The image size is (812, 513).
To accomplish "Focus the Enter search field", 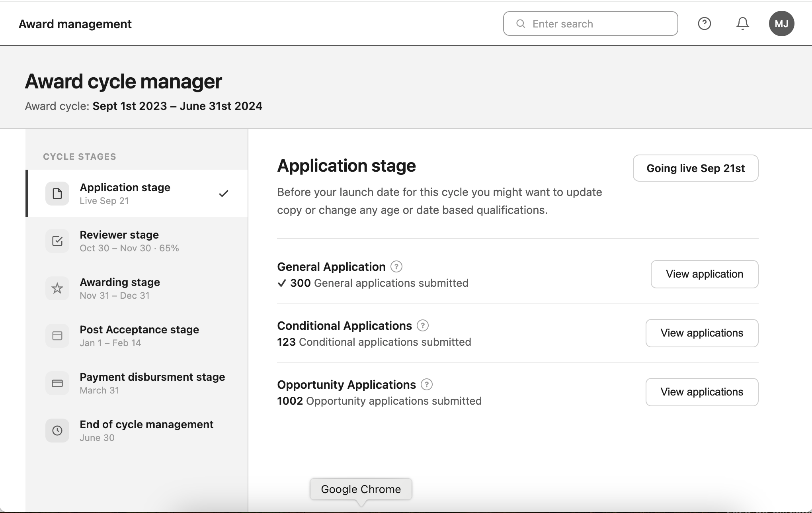I will pos(590,23).
